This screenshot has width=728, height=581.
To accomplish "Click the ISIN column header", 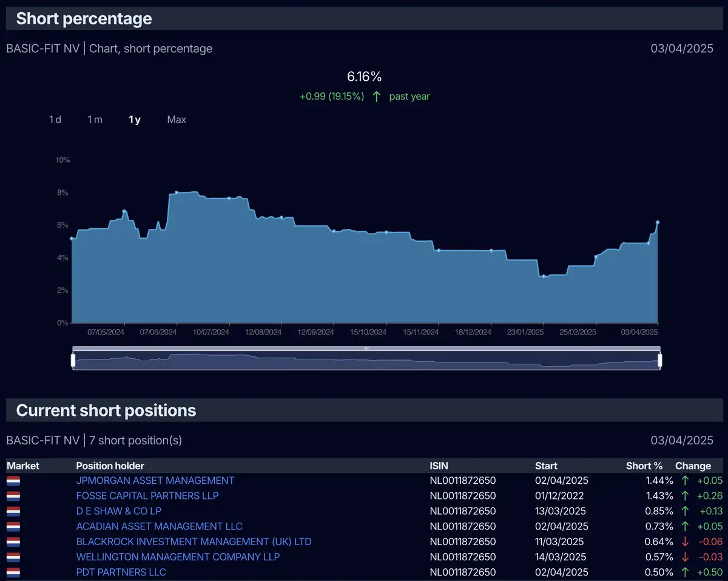I will click(440, 466).
